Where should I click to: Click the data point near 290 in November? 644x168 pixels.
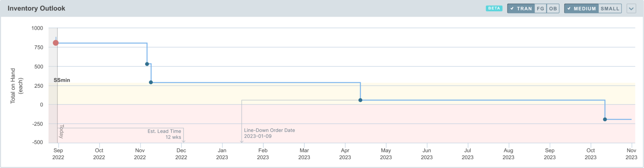coord(151,82)
